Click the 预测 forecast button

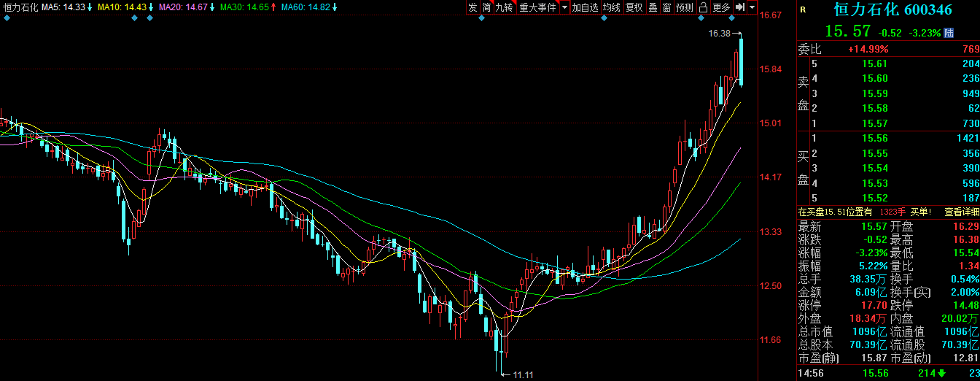pos(685,7)
